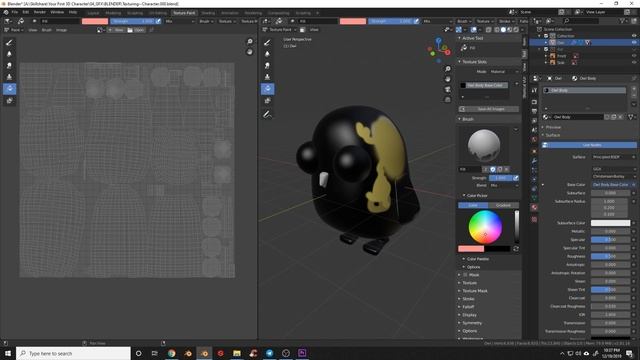Open Surface Principled BSDF dropdown
The height and width of the screenshot is (360, 640).
(614, 157)
